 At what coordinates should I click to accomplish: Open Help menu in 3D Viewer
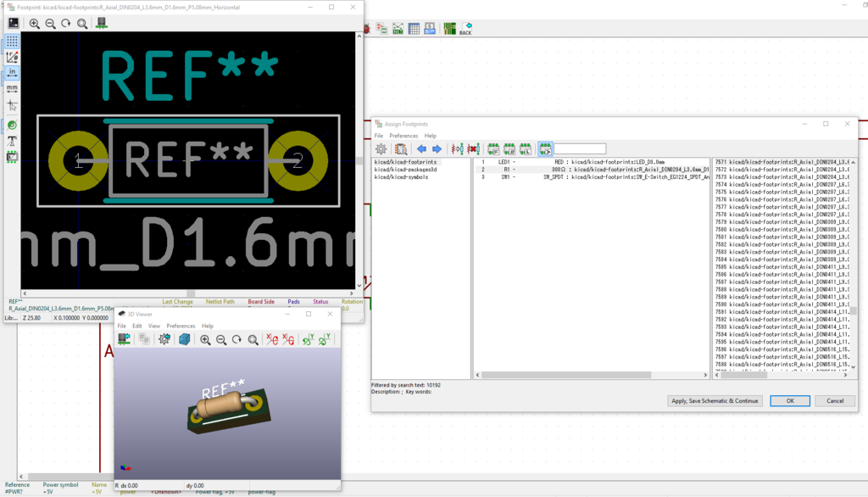[207, 326]
